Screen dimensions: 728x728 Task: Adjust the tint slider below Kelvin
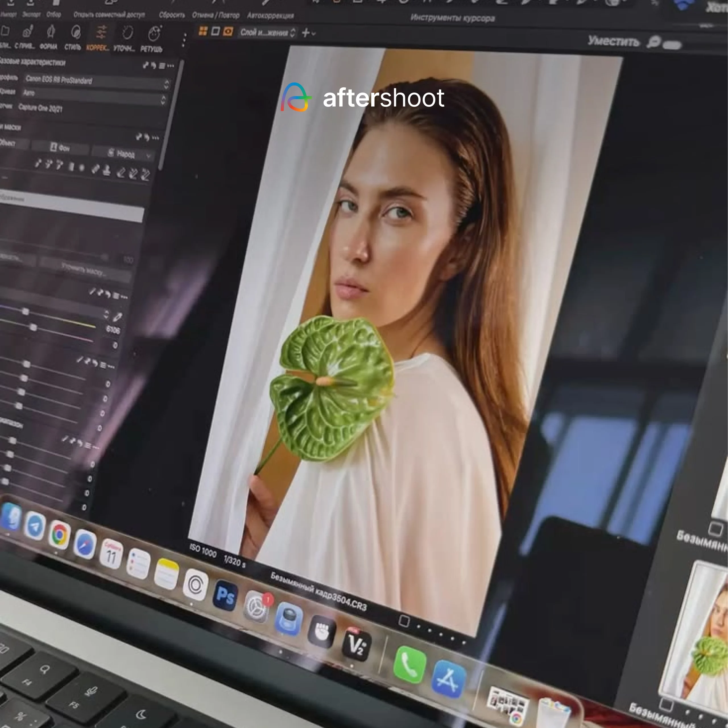pos(34,328)
